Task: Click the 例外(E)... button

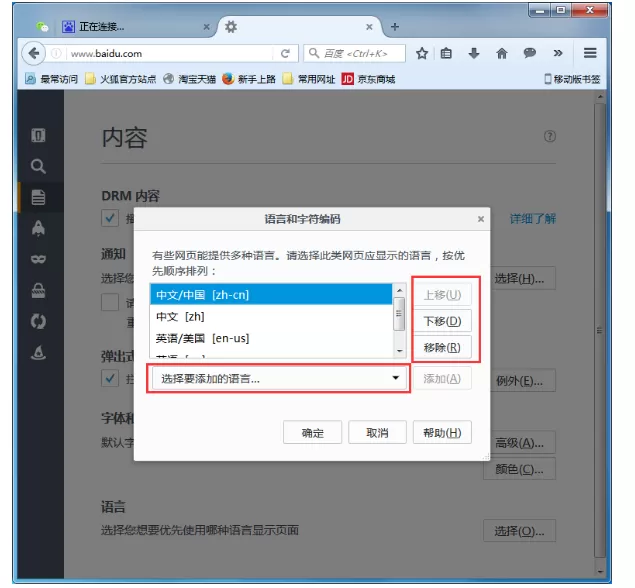Action: [520, 381]
